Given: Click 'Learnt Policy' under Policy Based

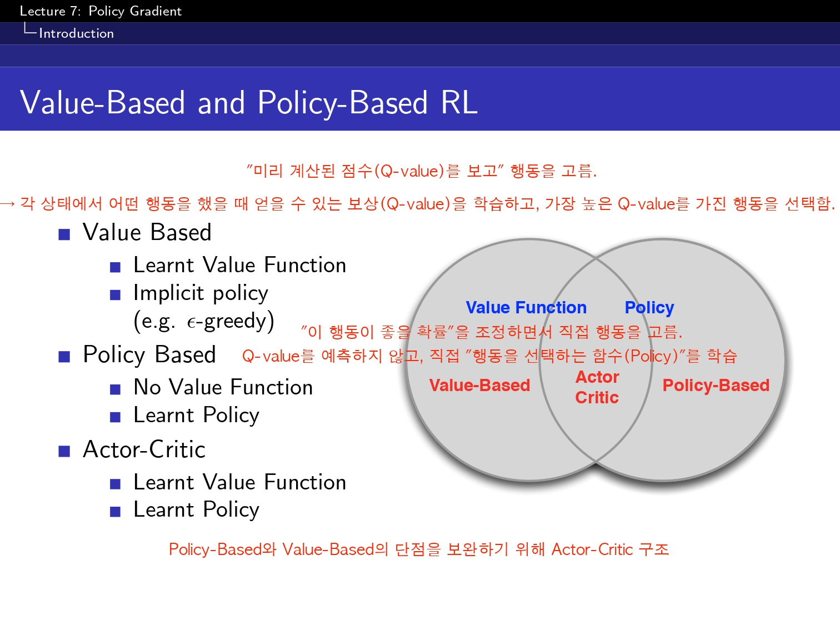Looking at the screenshot, I should (197, 416).
